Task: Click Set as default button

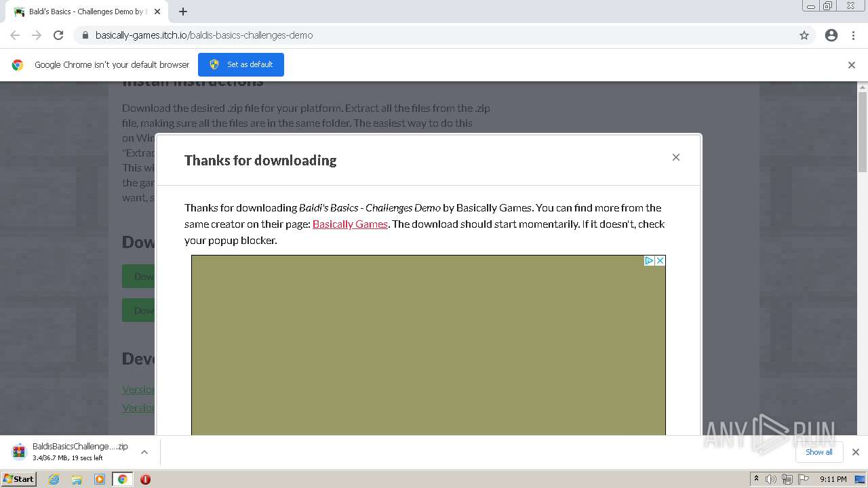Action: 241,64
